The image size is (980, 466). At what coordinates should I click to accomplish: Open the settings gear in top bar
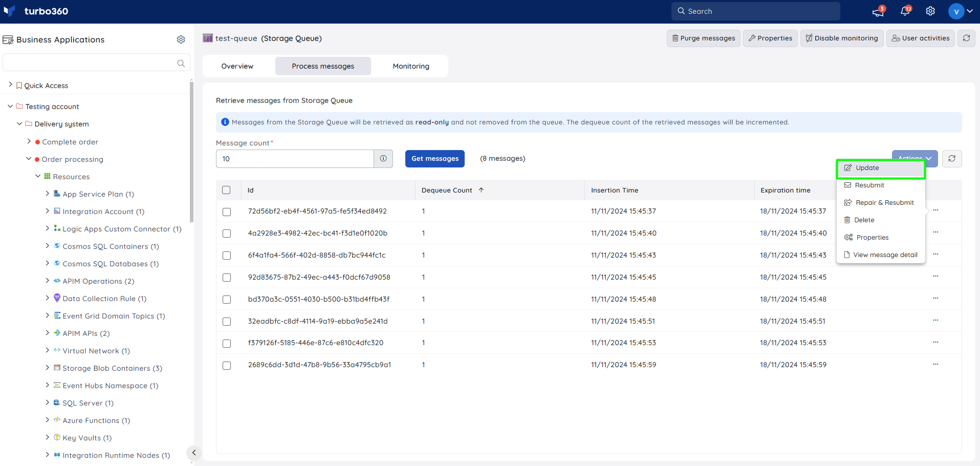930,11
